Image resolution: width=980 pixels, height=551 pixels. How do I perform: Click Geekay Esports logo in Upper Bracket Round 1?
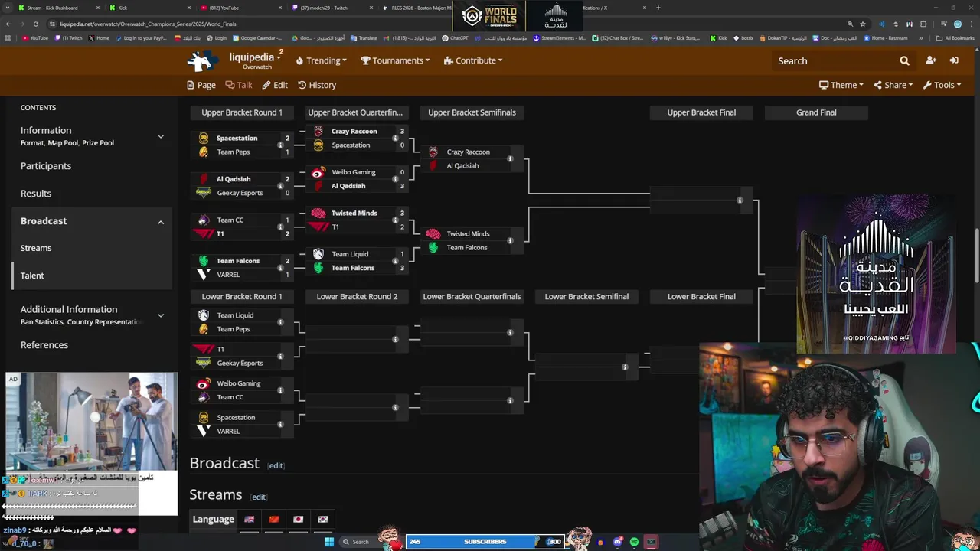pyautogui.click(x=204, y=193)
